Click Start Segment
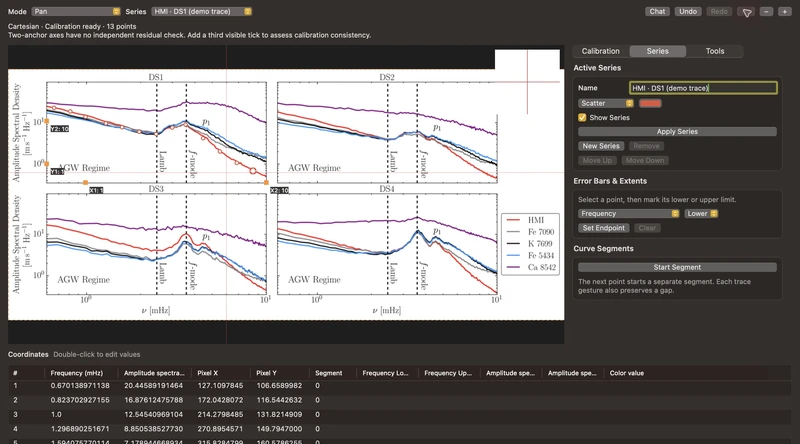The image size is (800, 444). [x=677, y=267]
